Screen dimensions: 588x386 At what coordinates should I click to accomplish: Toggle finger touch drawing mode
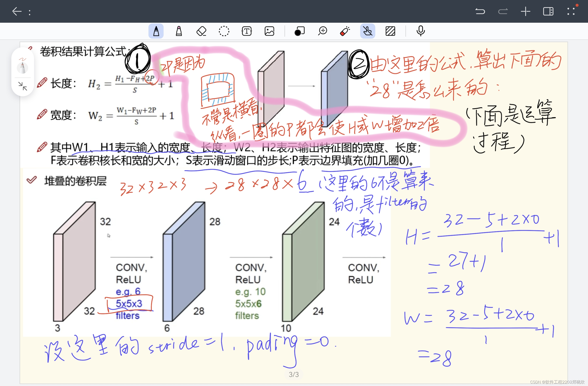367,31
